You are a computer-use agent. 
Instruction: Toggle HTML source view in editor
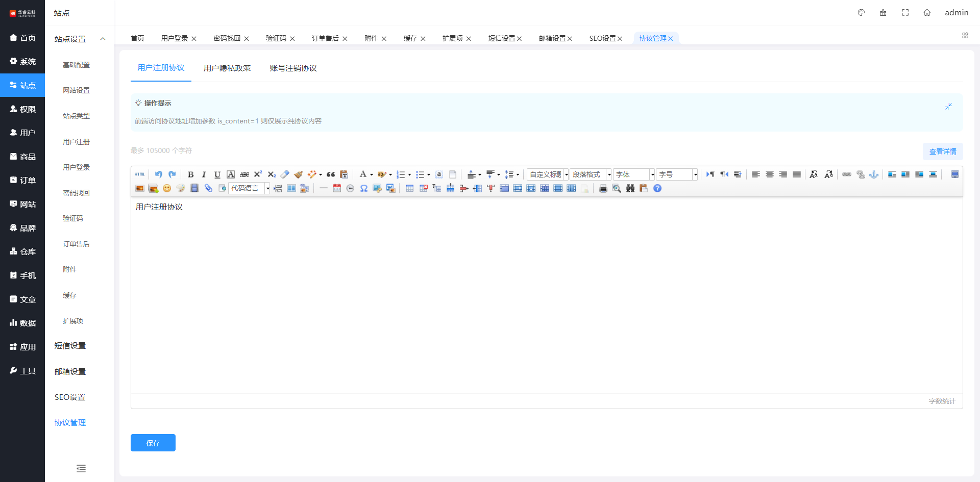pos(140,174)
